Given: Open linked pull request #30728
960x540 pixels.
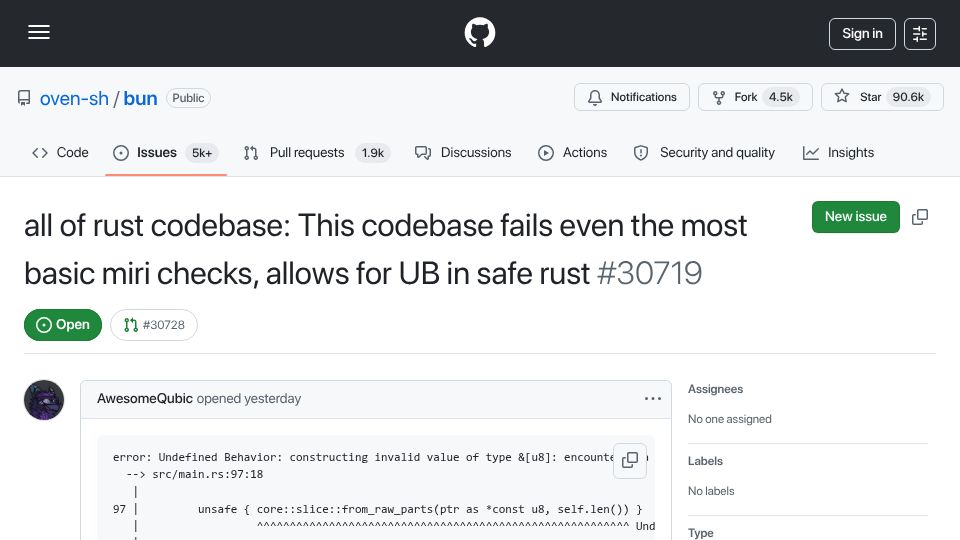Looking at the screenshot, I should click(x=154, y=324).
